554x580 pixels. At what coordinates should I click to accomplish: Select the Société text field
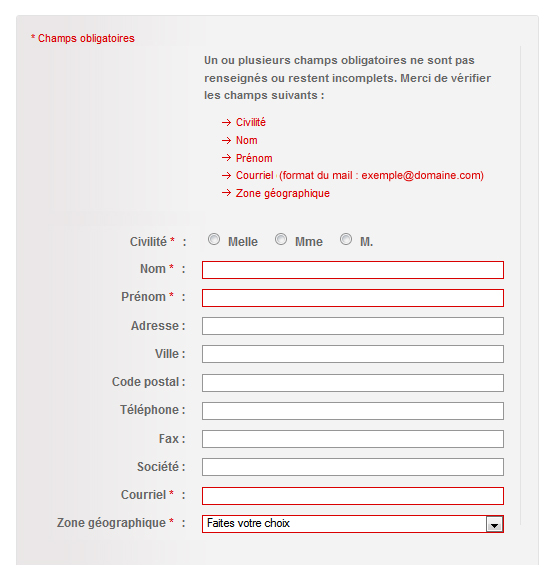(x=353, y=467)
